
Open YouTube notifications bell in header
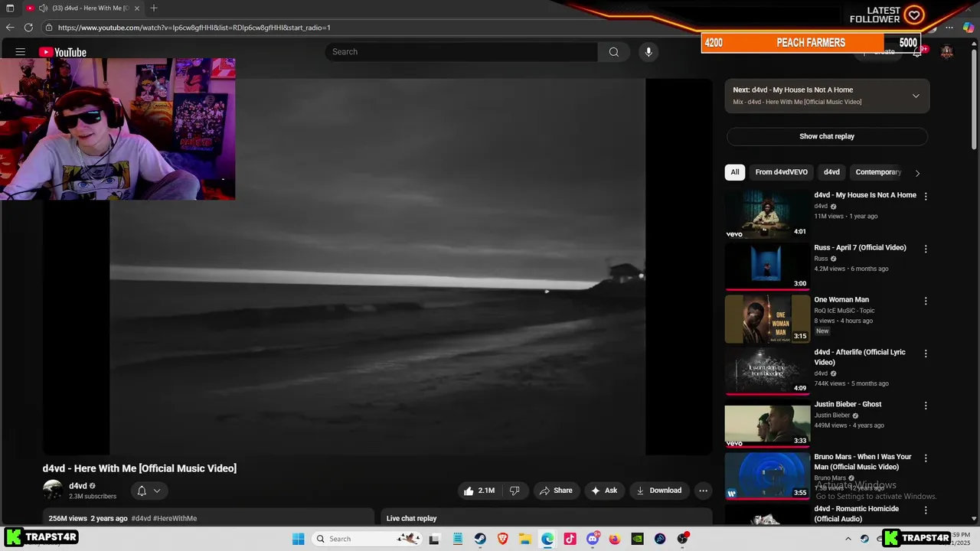tap(916, 52)
